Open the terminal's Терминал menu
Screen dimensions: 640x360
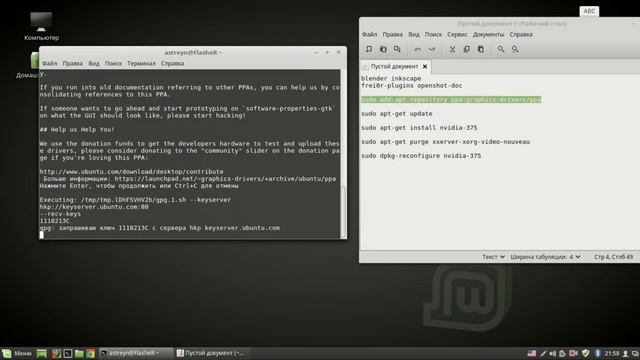click(141, 63)
